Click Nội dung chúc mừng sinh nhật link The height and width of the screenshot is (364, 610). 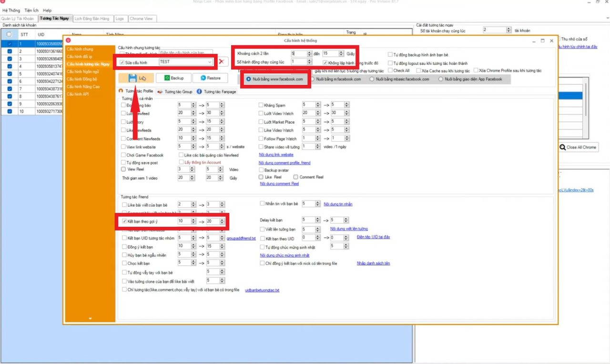(285, 255)
